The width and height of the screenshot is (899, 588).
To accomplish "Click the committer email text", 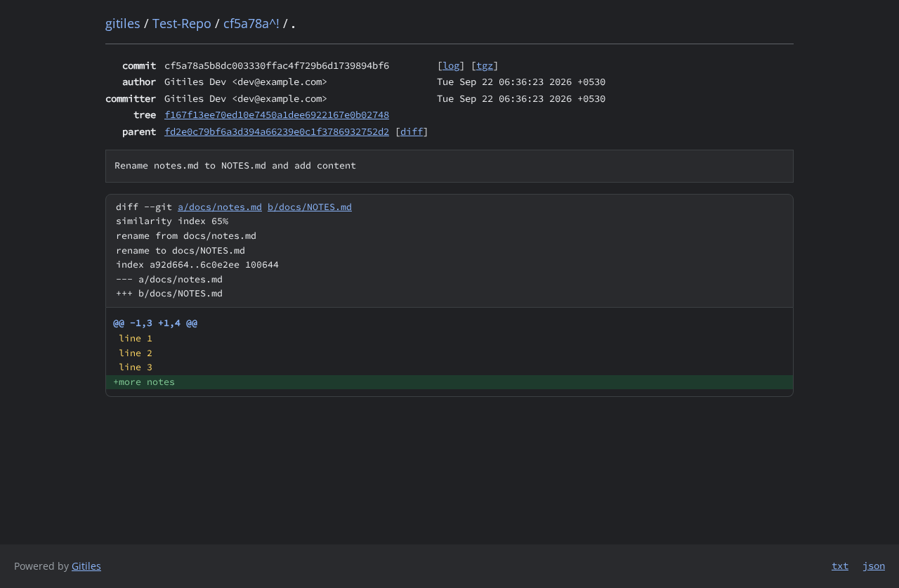I will pyautogui.click(x=280, y=98).
